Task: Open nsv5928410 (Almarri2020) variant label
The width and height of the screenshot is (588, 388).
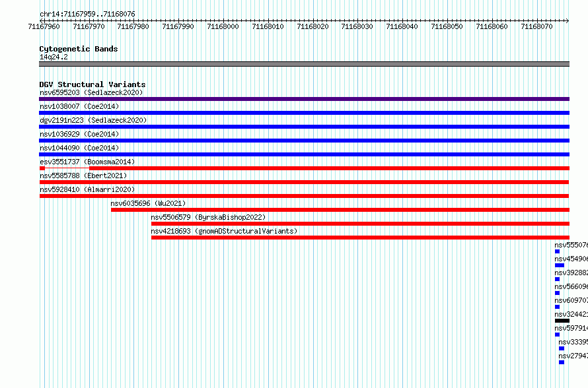Action: [x=87, y=189]
